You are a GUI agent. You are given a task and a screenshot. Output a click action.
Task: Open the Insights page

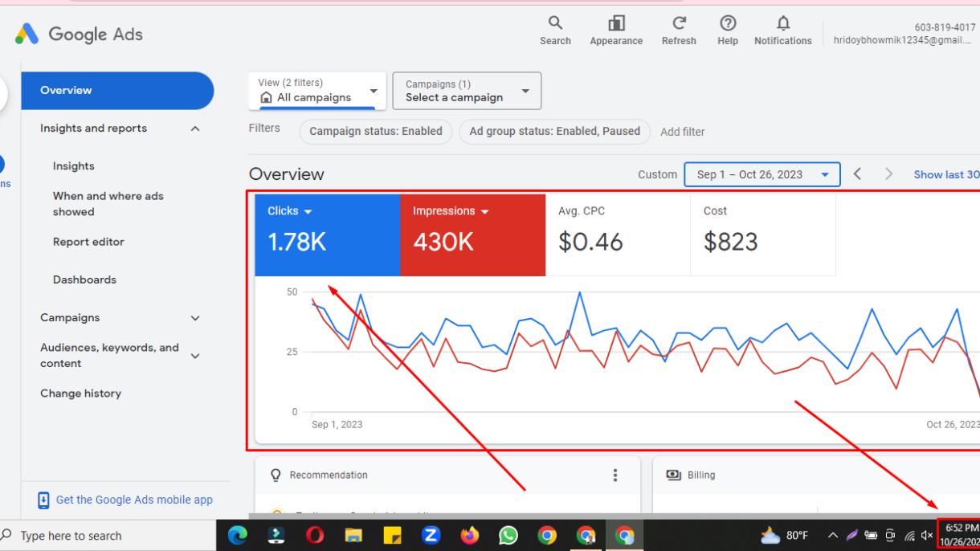[74, 166]
